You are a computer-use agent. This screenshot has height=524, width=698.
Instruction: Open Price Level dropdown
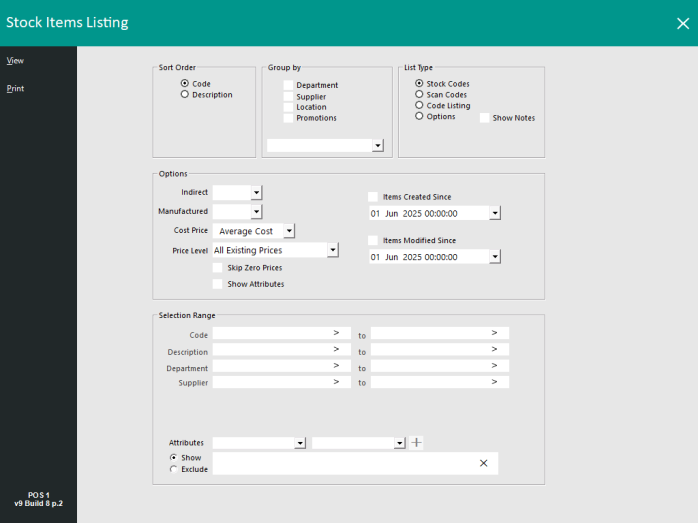(333, 250)
